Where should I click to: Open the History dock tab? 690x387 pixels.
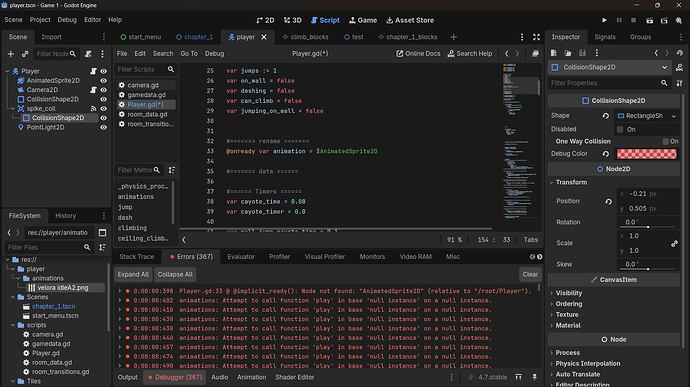tap(66, 216)
